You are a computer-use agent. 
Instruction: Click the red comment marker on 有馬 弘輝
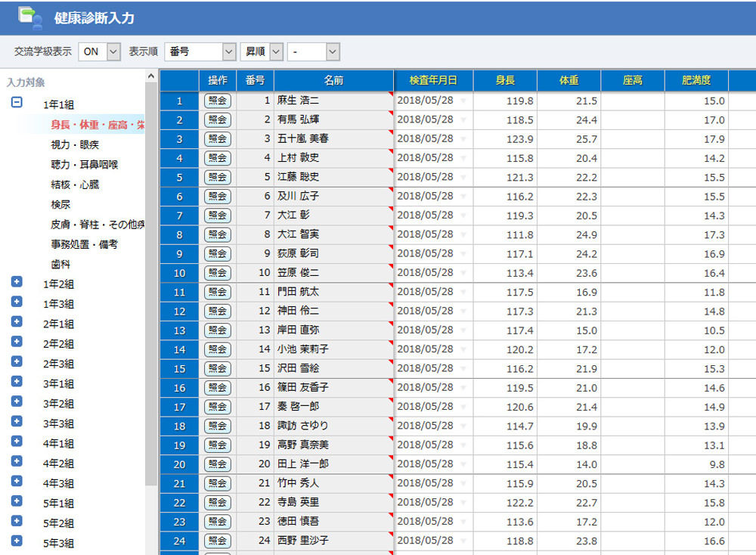point(390,113)
